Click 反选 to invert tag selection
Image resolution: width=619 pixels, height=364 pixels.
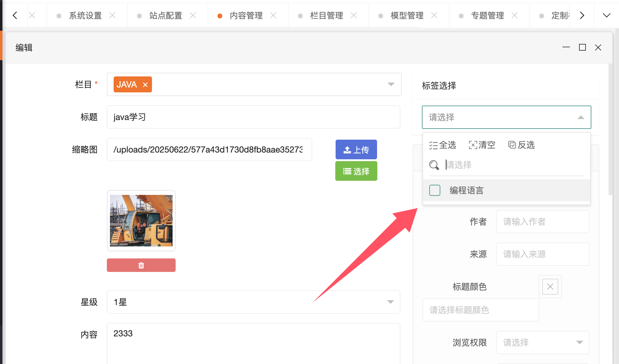[521, 145]
